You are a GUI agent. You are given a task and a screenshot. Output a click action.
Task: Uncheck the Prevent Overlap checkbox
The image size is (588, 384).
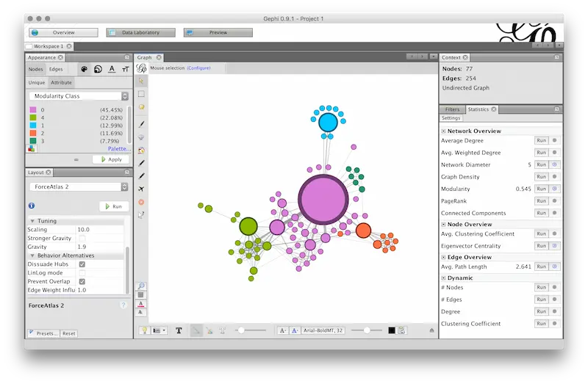coord(82,281)
